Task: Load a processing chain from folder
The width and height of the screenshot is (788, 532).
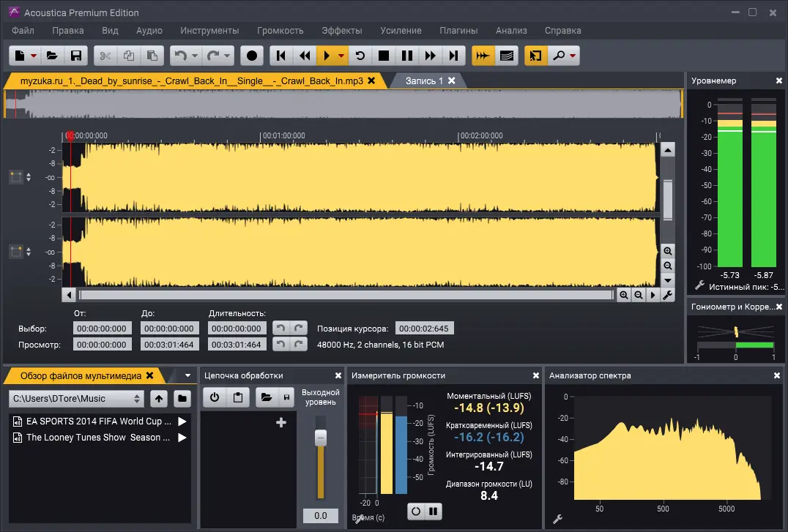Action: click(267, 397)
